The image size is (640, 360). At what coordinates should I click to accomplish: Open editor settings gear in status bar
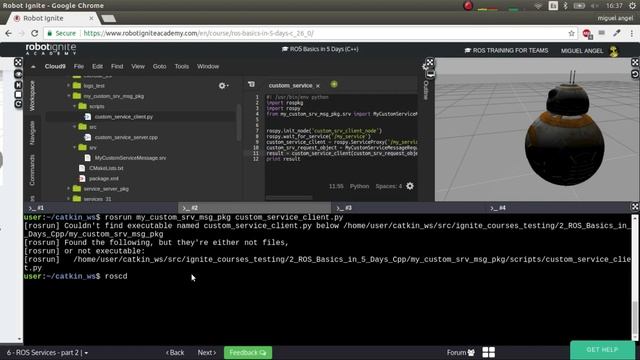coord(410,186)
